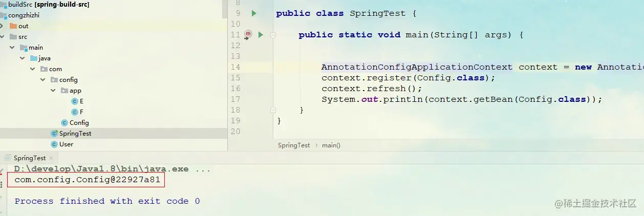
Task: Select class E in the project tree
Action: (82, 101)
